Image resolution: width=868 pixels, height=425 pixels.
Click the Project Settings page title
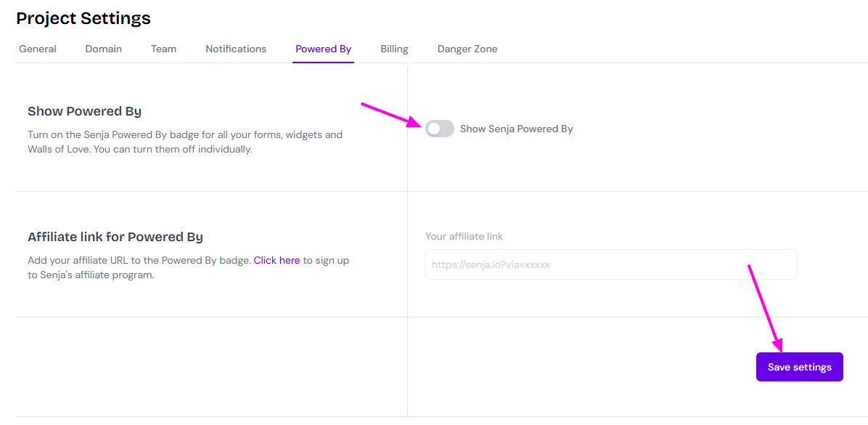(83, 18)
